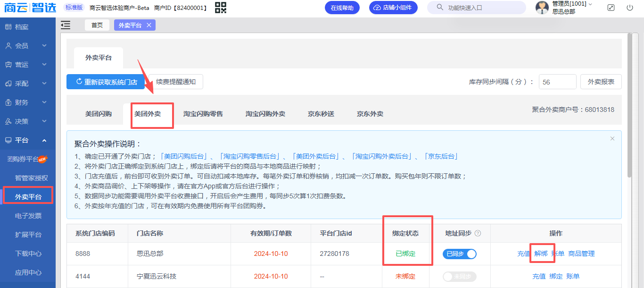The height and width of the screenshot is (288, 644).
Task: Switch to the 美团闪购 tab
Action: (99, 114)
